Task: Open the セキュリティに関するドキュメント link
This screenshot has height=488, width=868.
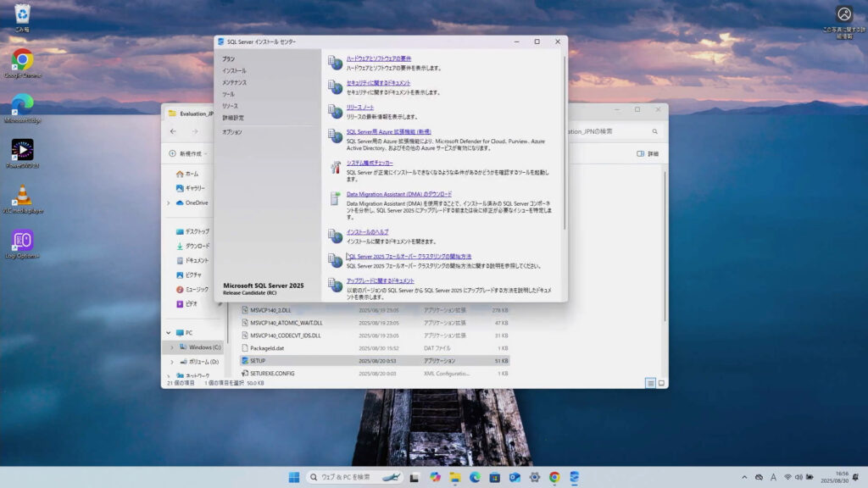Action: click(x=379, y=82)
